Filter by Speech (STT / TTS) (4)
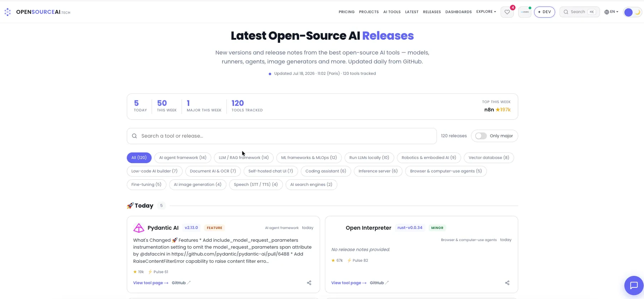Screen dimensions: 644x299 coord(256,185)
